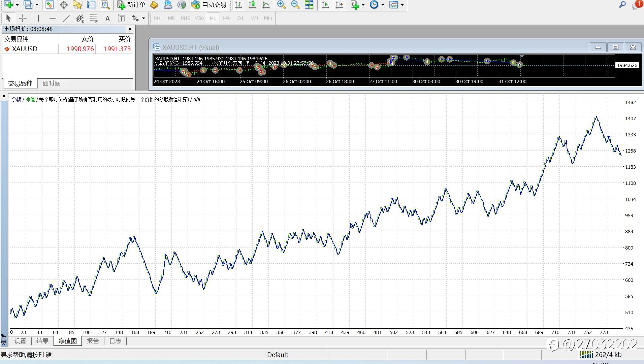The image size is (644, 364).
Task: Select the Vertical Line tool
Action: point(38,18)
